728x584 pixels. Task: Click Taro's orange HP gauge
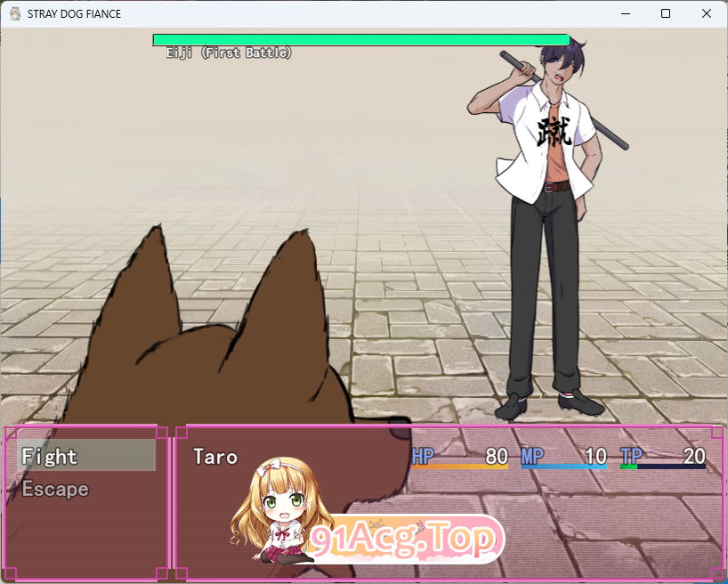459,466
